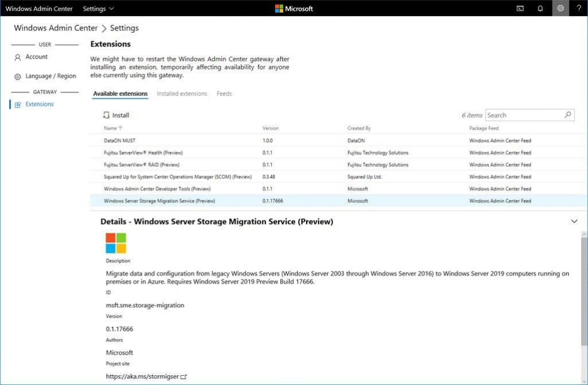Image resolution: width=588 pixels, height=385 pixels.
Task: Click the search magnifier icon
Action: coord(568,115)
